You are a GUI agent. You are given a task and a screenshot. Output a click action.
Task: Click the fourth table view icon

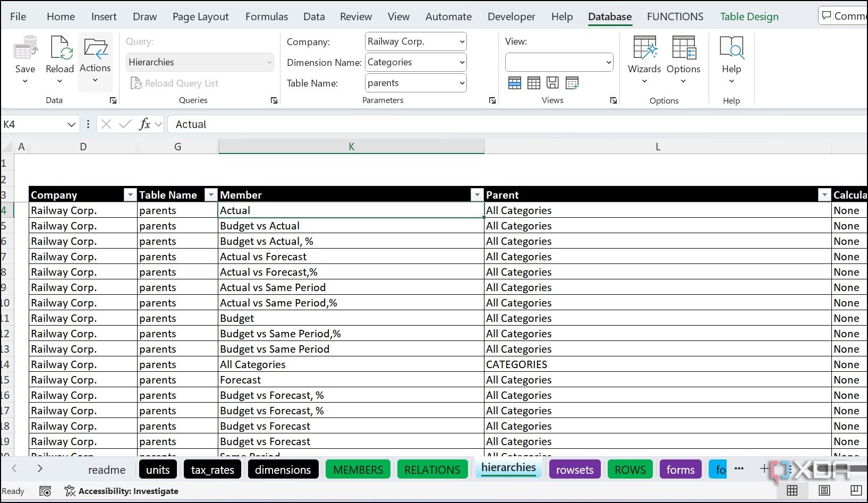[572, 83]
